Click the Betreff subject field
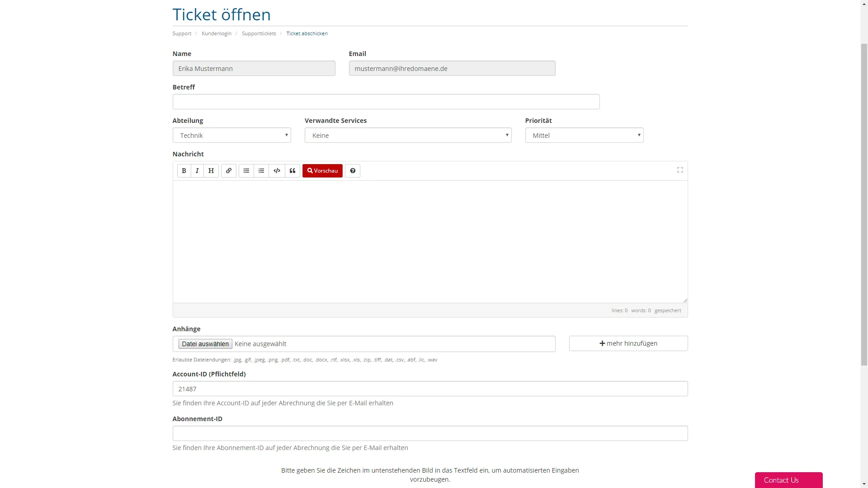Screen dimensions: 868x488 pos(386,102)
